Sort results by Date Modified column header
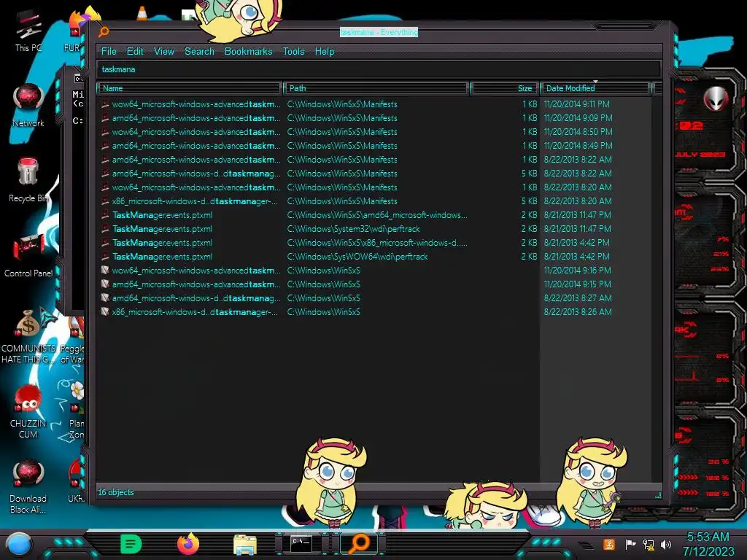 coord(595,88)
